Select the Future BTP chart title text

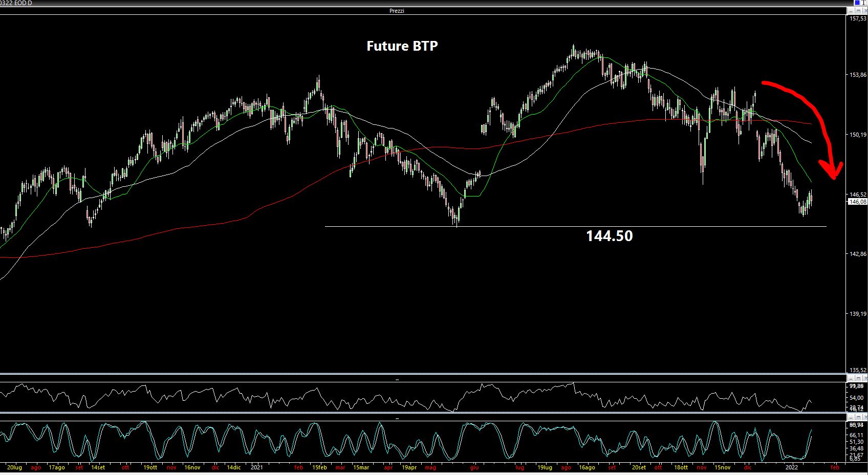tap(402, 46)
